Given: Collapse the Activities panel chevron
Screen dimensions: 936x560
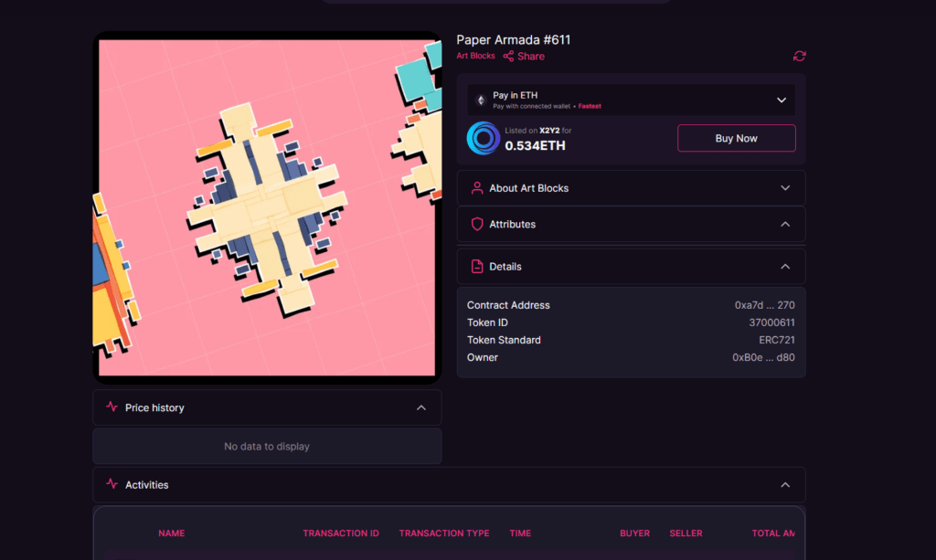Looking at the screenshot, I should coord(784,485).
